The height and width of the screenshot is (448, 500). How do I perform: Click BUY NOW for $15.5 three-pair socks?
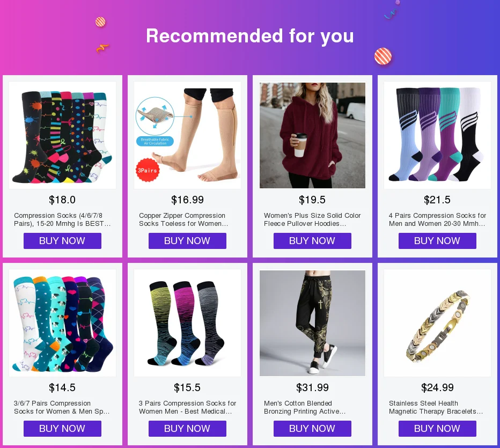188,429
